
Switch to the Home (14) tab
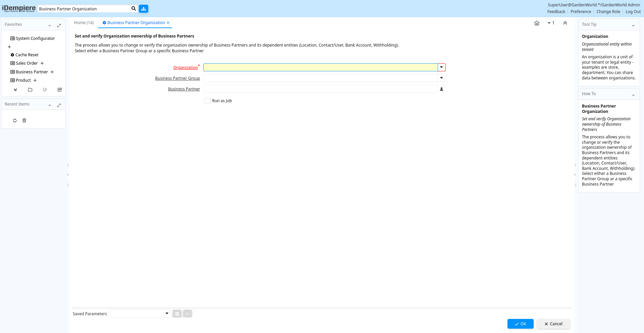[x=84, y=23]
